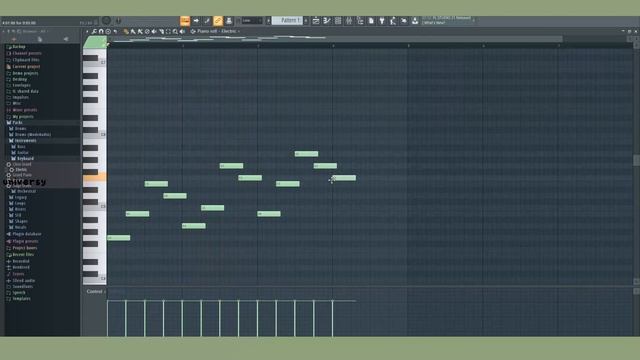Toggle the pen-shaped recording option icon

point(207,20)
